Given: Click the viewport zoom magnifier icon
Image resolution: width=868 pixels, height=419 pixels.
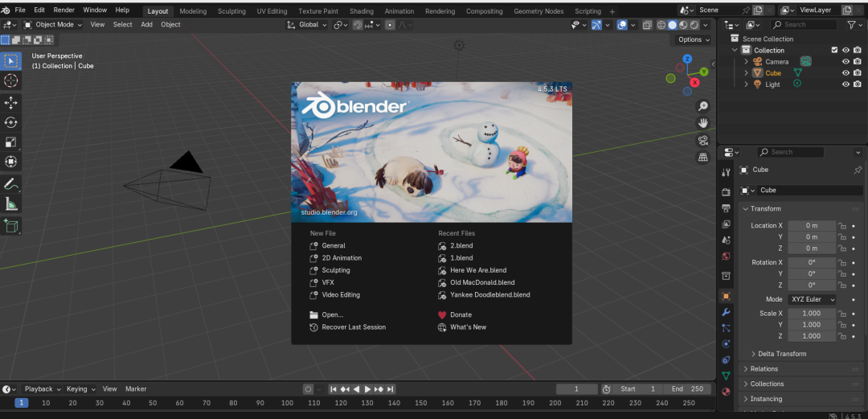Looking at the screenshot, I should (703, 106).
